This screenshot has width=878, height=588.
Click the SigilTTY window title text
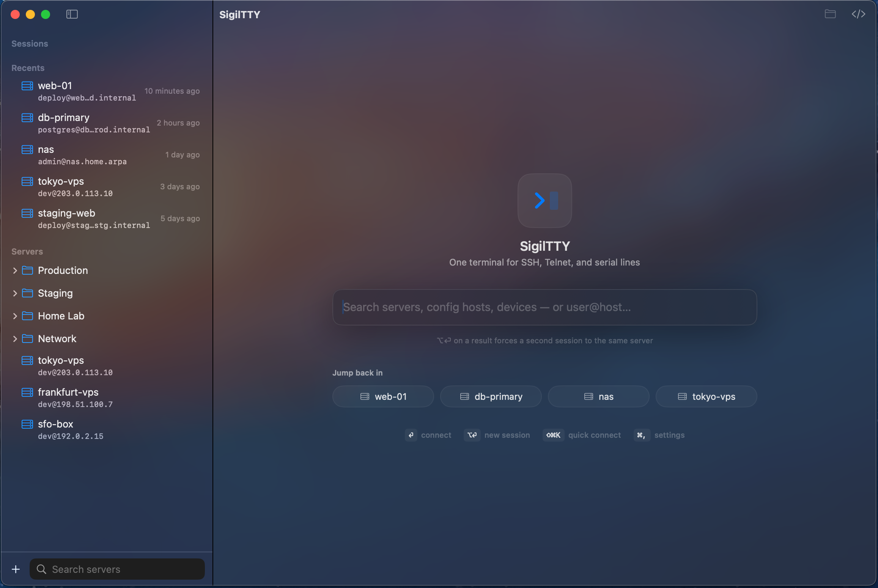(x=240, y=14)
